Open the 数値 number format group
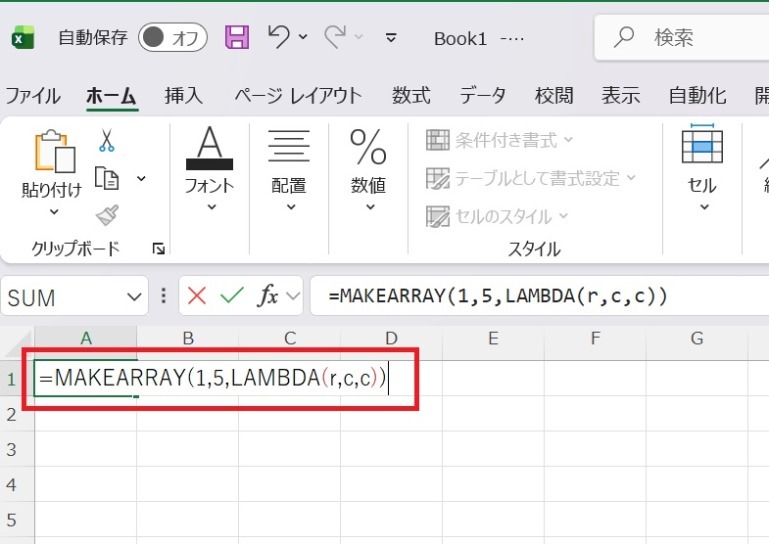 [x=368, y=168]
